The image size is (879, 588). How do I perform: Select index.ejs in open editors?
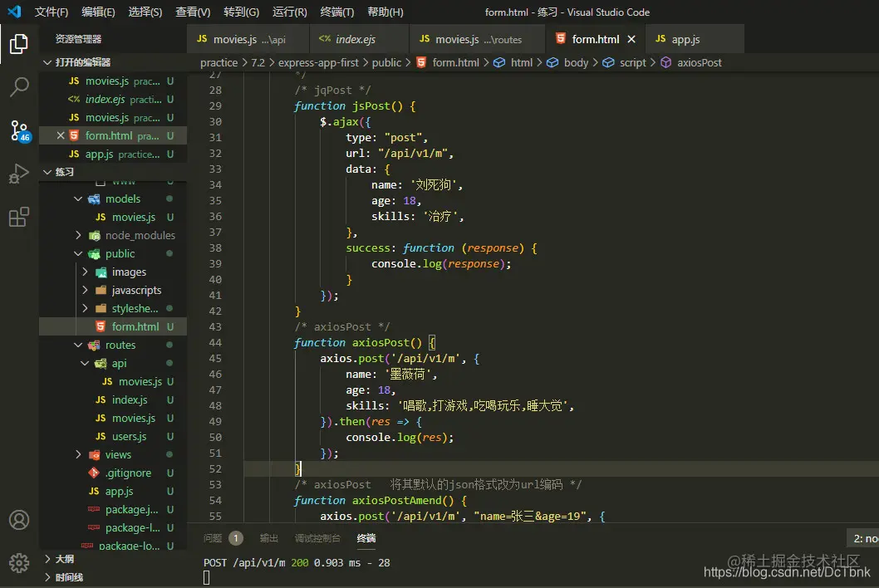click(113, 99)
